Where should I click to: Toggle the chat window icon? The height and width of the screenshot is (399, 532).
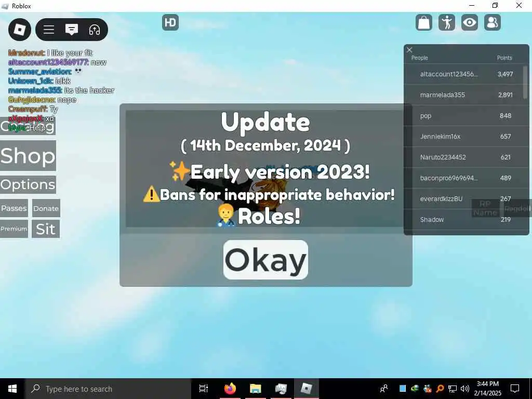tap(72, 30)
